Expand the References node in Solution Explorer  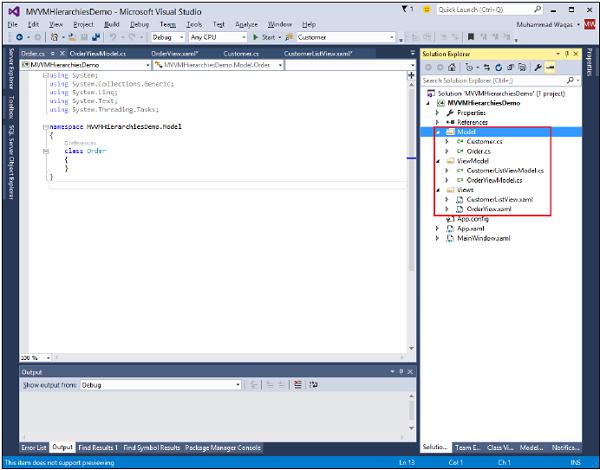(437, 122)
